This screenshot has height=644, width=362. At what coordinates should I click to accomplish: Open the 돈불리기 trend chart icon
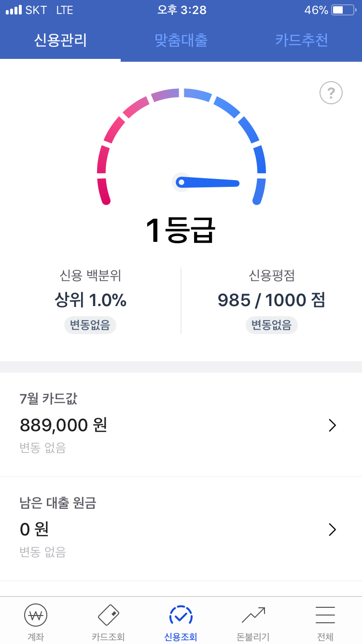click(253, 615)
